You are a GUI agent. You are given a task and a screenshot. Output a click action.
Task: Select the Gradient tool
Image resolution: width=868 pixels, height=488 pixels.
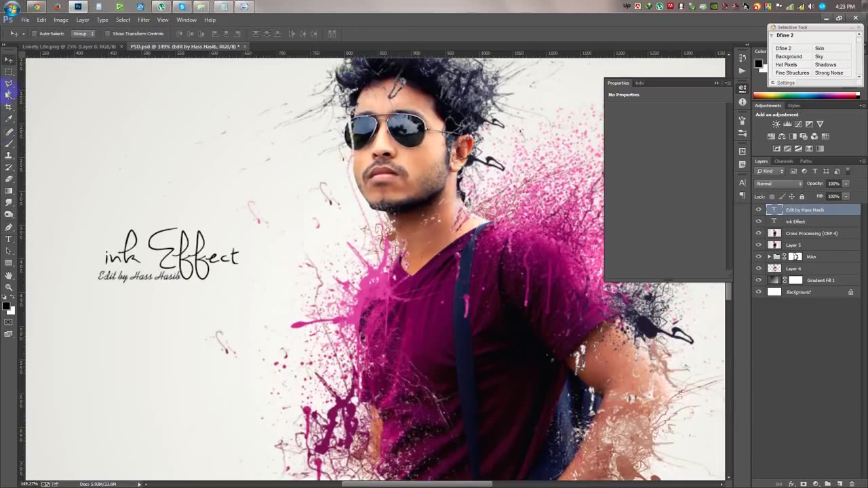coord(9,191)
